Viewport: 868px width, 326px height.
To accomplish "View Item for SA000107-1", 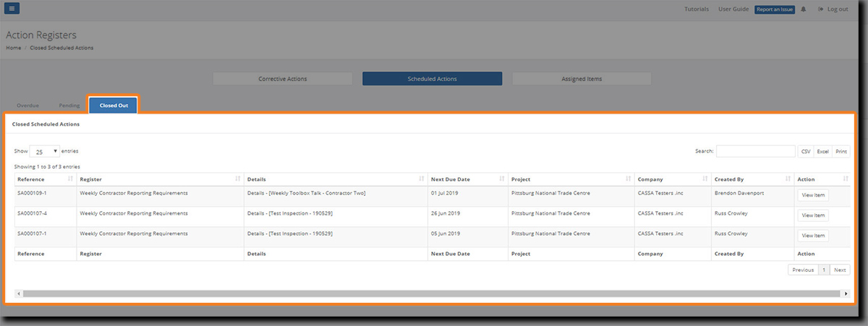I will 813,236.
